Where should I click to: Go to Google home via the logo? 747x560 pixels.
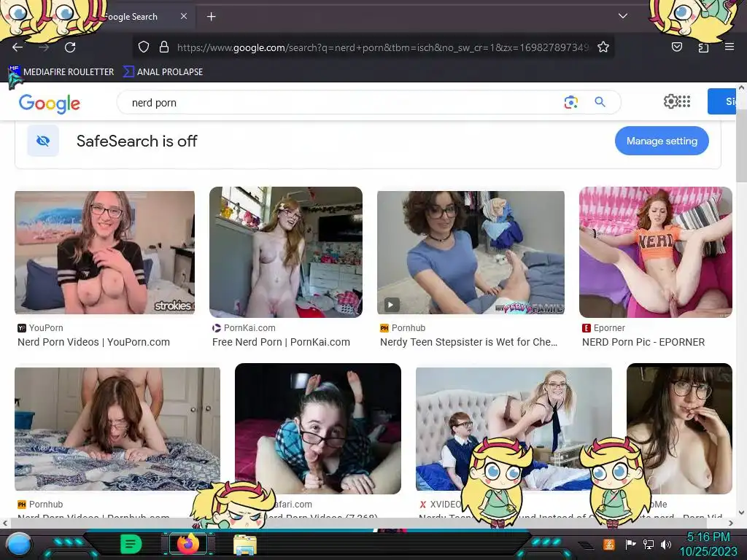(x=50, y=104)
